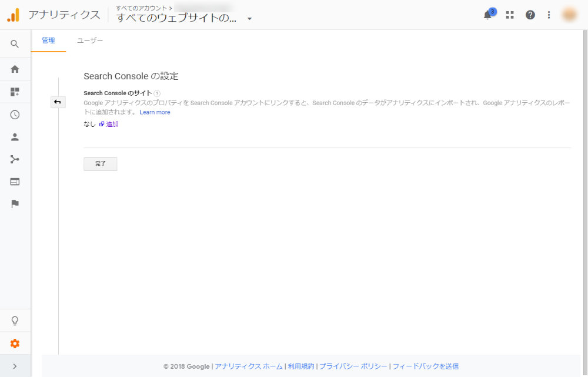The width and height of the screenshot is (588, 377).
Task: Open the search icon in sidebar
Action: [15, 44]
